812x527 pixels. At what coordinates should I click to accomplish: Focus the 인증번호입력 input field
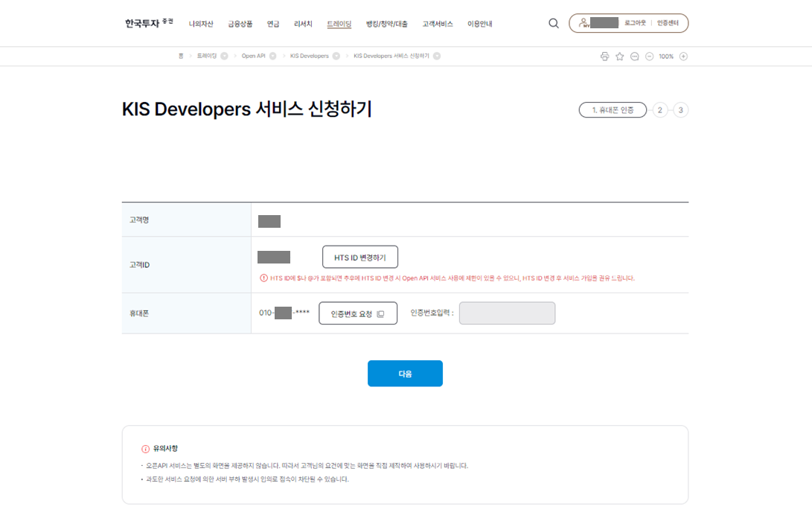(x=507, y=313)
